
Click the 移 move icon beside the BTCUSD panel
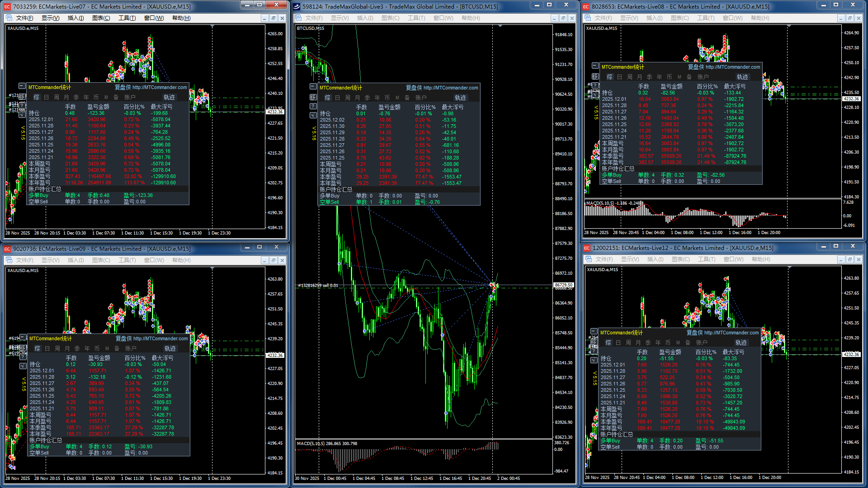click(313, 97)
